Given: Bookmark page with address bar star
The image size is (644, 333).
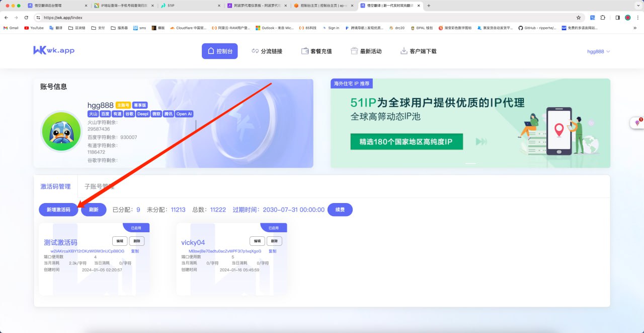Looking at the screenshot, I should 579,17.
